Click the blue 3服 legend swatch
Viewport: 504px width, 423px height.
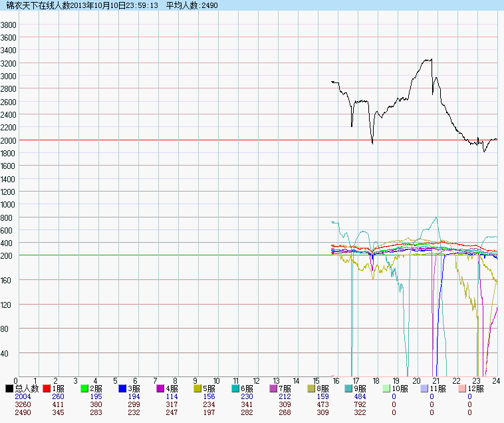123,388
